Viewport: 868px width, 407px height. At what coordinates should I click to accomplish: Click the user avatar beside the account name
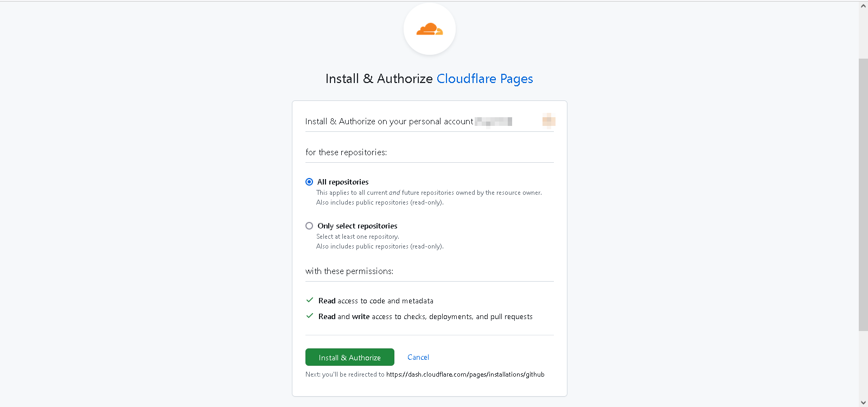(548, 120)
